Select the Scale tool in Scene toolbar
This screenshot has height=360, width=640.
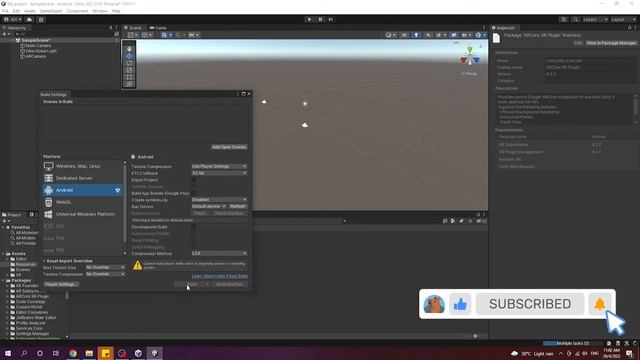pos(129,70)
